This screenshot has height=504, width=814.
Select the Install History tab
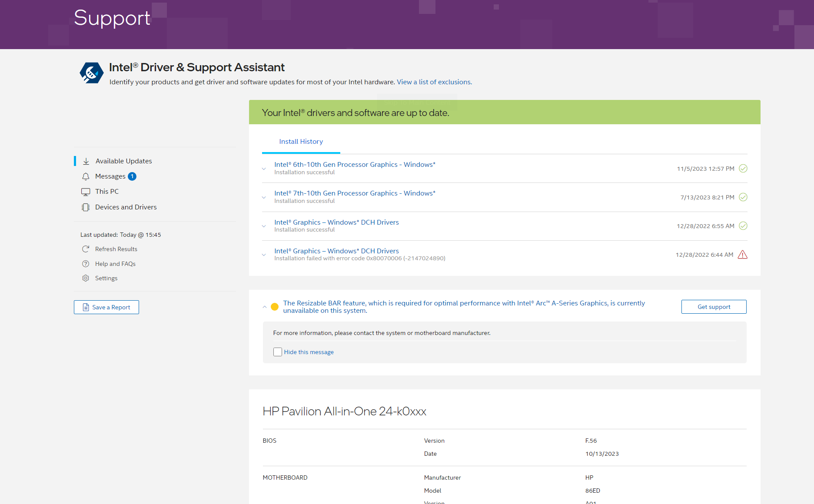point(301,142)
